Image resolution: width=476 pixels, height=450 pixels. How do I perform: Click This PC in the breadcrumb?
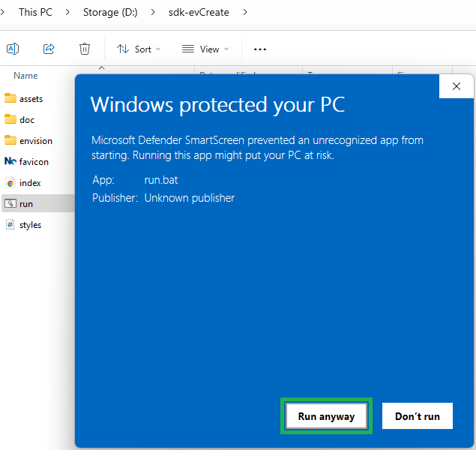[35, 12]
